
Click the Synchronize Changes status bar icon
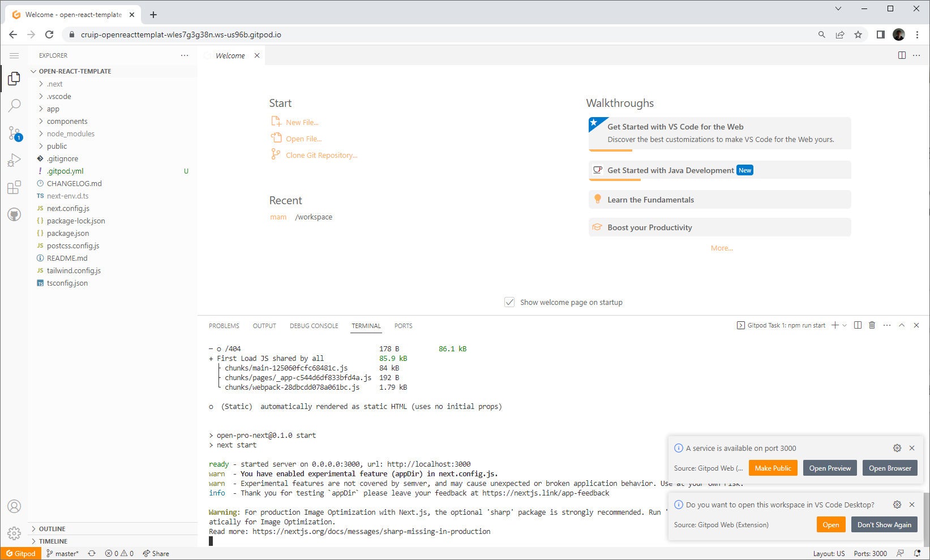(92, 553)
